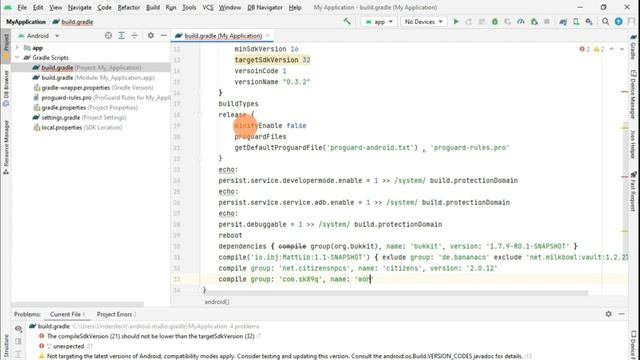Open the SDK Manager icon
This screenshot has height=360, width=640.
(589, 22)
